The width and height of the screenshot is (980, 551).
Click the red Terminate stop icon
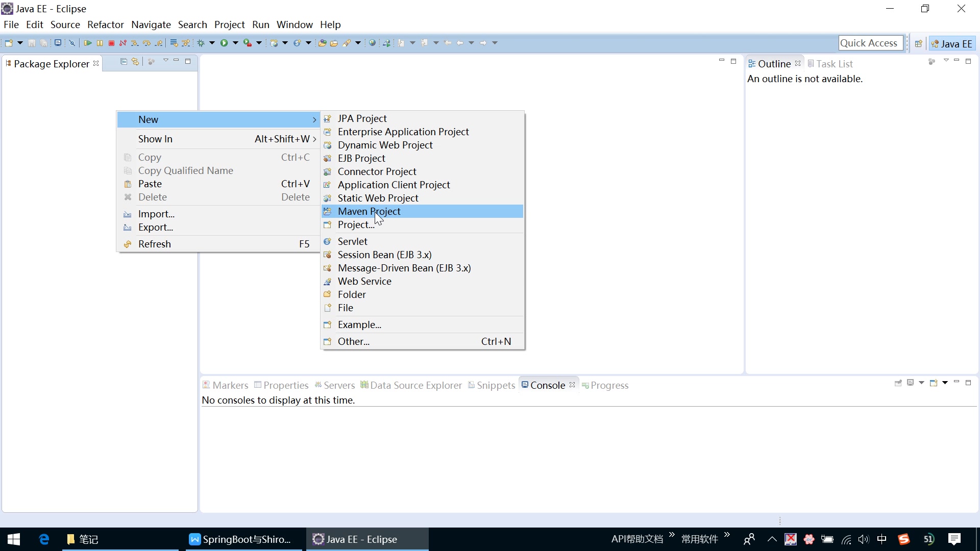(111, 43)
